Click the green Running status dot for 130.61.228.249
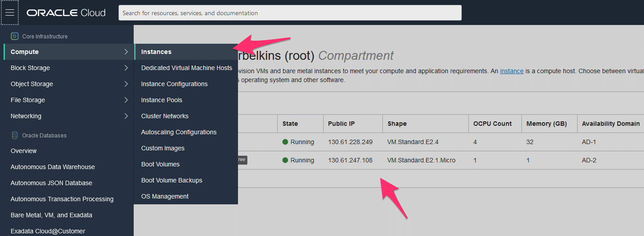Viewport: 644px width, 236px height. [285, 142]
